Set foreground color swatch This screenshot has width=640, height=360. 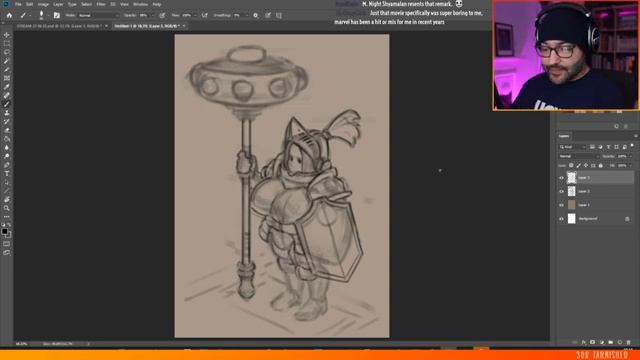tap(4, 231)
